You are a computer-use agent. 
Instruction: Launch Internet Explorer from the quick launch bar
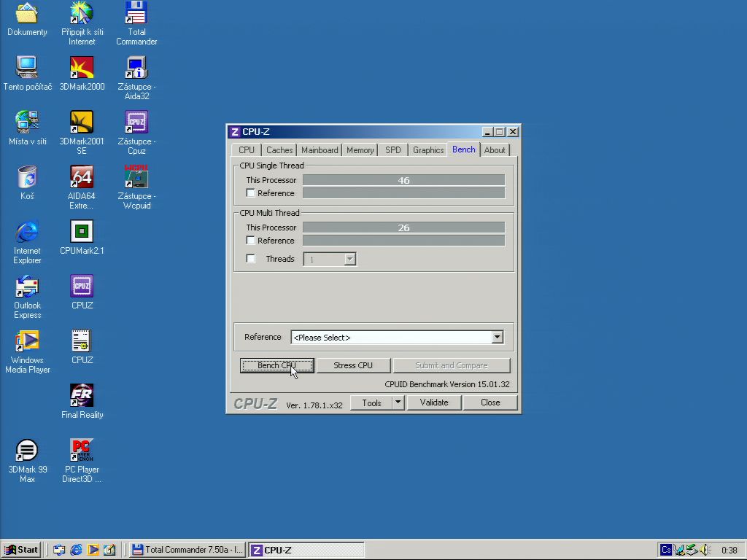point(76,550)
